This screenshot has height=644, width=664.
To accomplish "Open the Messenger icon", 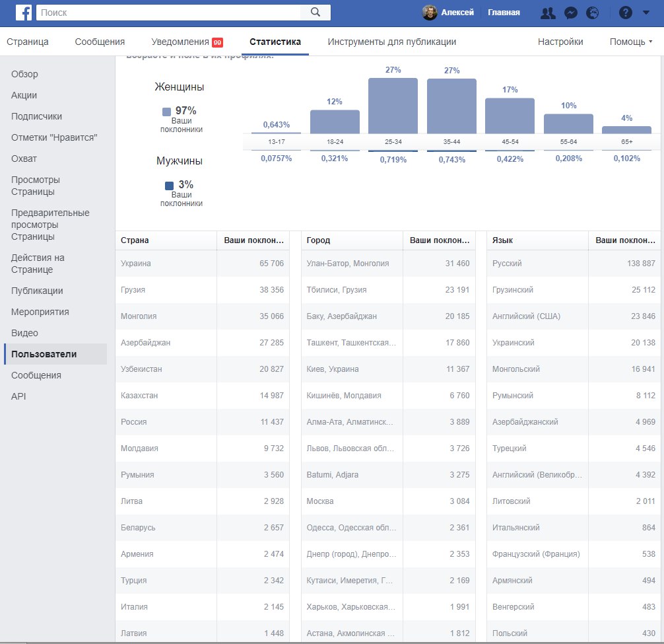I will coord(571,13).
